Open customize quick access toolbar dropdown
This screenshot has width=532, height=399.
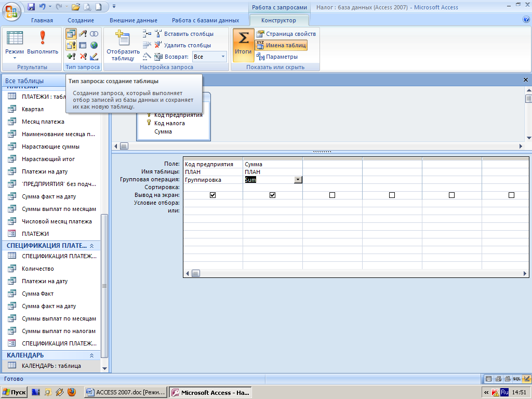click(114, 6)
